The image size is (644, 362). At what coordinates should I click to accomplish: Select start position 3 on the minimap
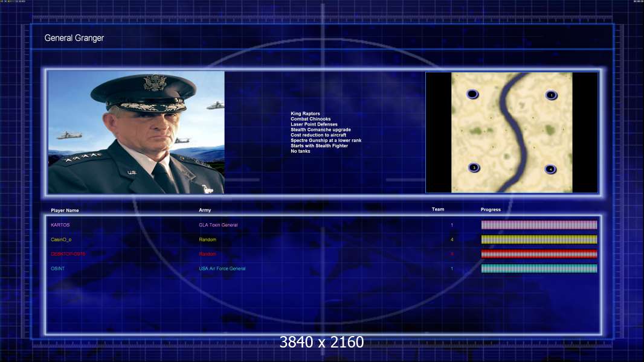(474, 167)
